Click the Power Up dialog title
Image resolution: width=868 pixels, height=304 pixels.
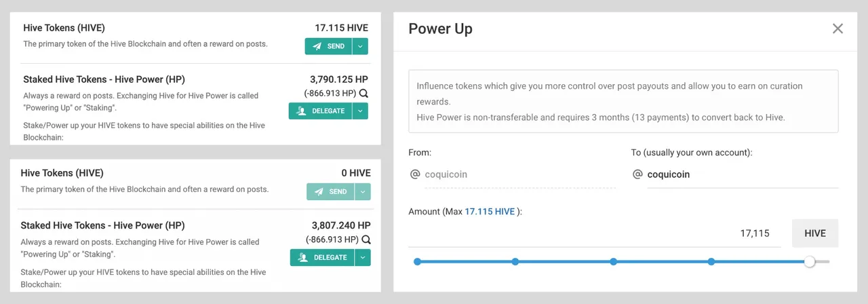tap(441, 28)
